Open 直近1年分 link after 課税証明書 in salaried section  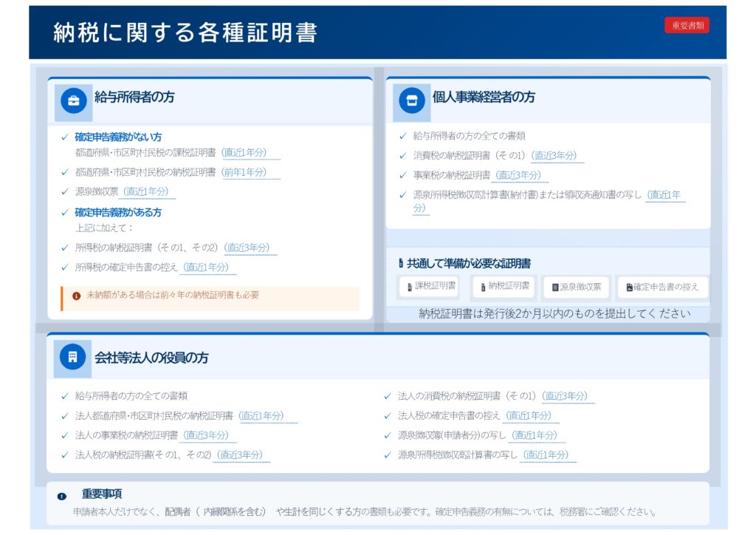pyautogui.click(x=250, y=153)
